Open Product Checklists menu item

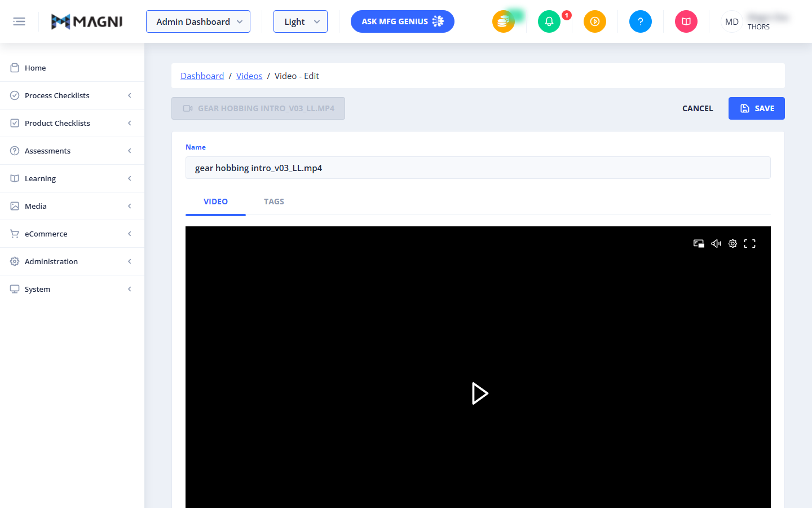tap(72, 123)
